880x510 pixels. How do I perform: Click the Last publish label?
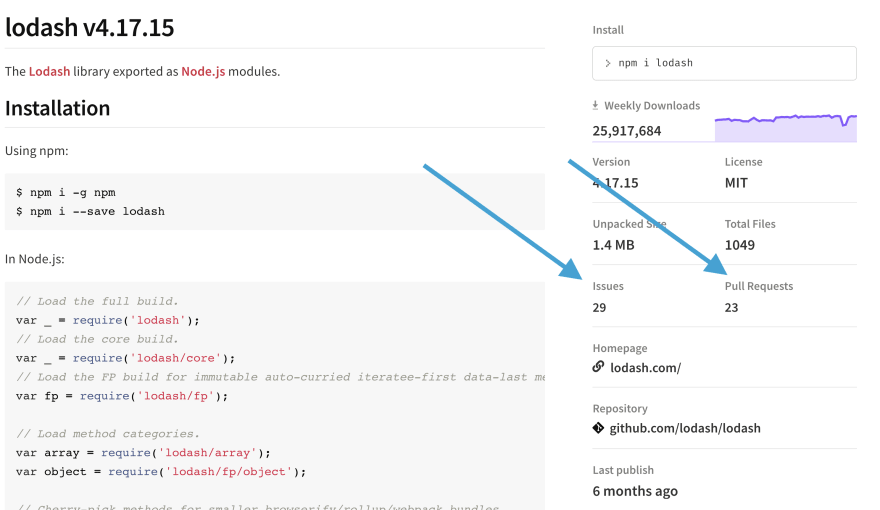(623, 470)
